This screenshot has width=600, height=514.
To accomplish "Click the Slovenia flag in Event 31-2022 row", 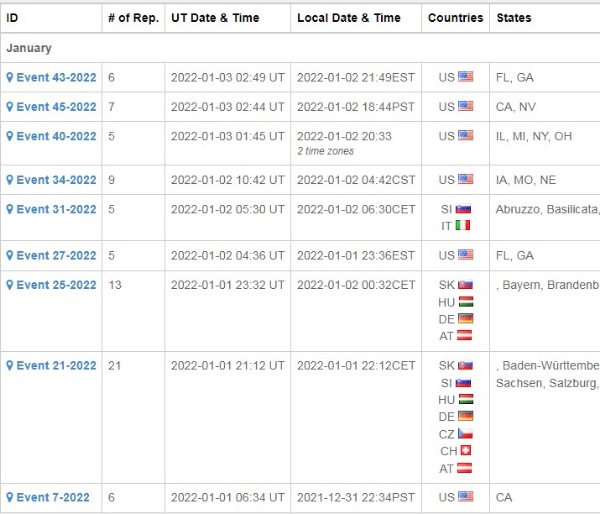I will 463,210.
